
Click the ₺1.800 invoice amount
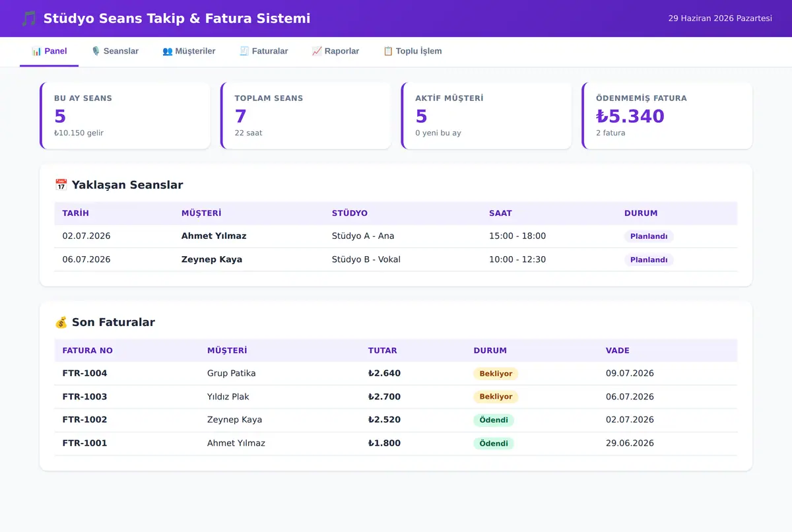pos(384,443)
